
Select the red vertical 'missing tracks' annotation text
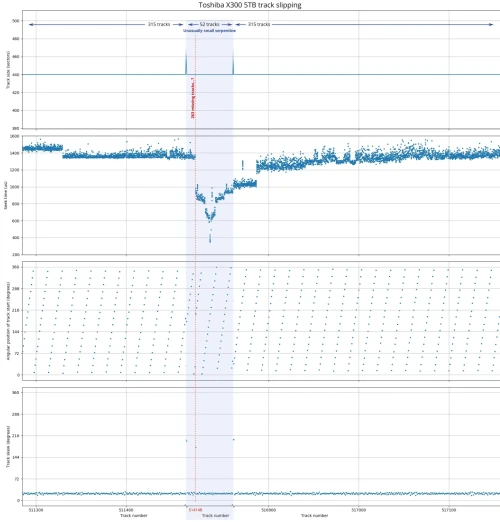tap(193, 98)
